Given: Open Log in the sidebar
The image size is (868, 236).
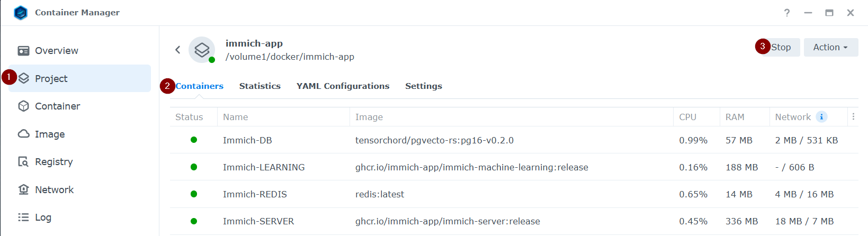Looking at the screenshot, I should click(79, 217).
